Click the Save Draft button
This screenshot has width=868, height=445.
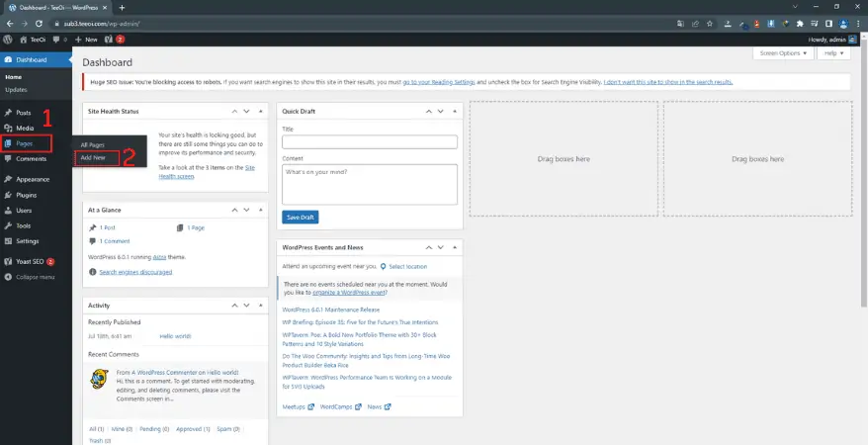tap(300, 218)
